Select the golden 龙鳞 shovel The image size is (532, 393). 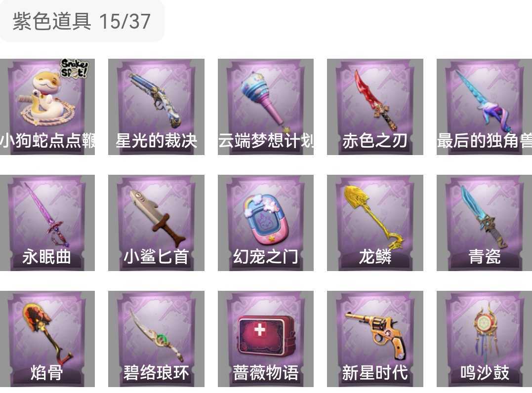[x=375, y=223]
